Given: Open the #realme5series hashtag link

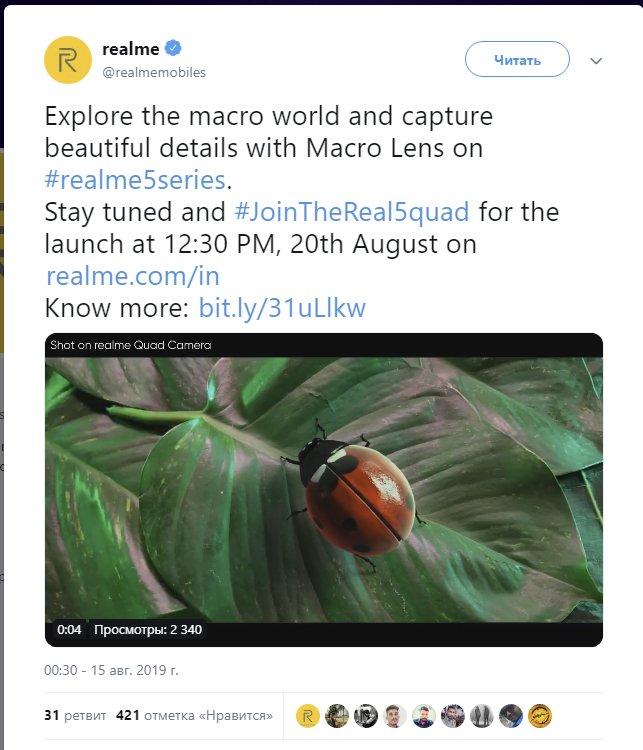Looking at the screenshot, I should 136,181.
